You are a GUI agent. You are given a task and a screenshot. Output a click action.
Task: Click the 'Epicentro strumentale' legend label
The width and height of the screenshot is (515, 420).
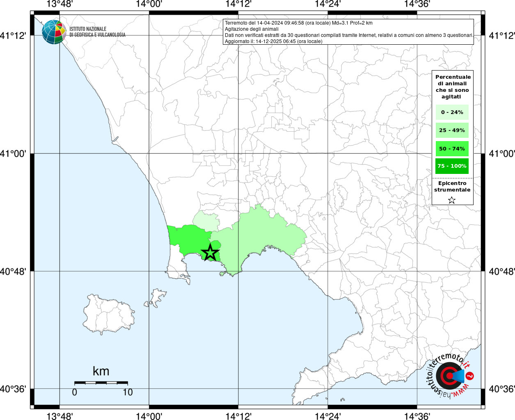pyautogui.click(x=452, y=187)
